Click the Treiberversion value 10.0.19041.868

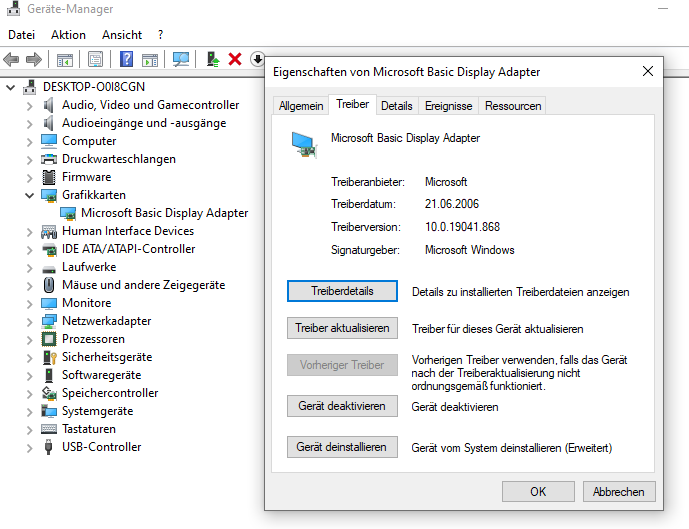[x=462, y=227]
